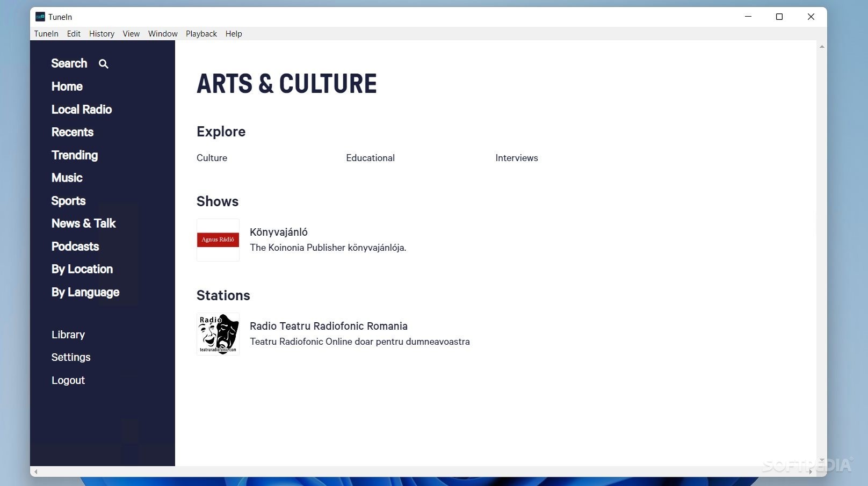Open the History menu

102,34
